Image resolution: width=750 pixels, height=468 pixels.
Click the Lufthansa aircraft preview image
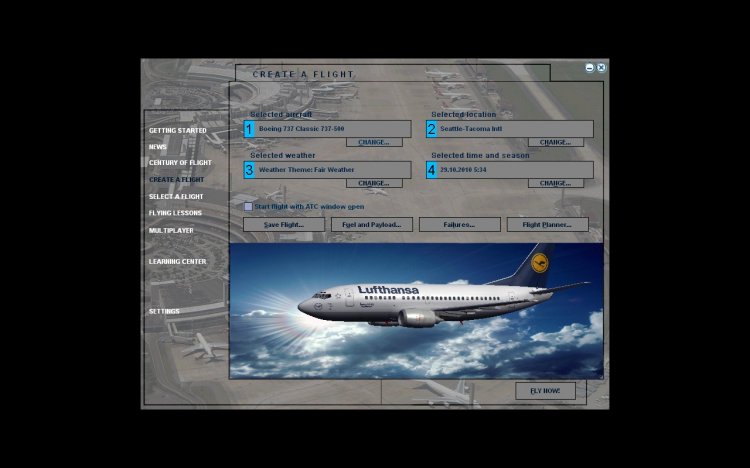416,311
